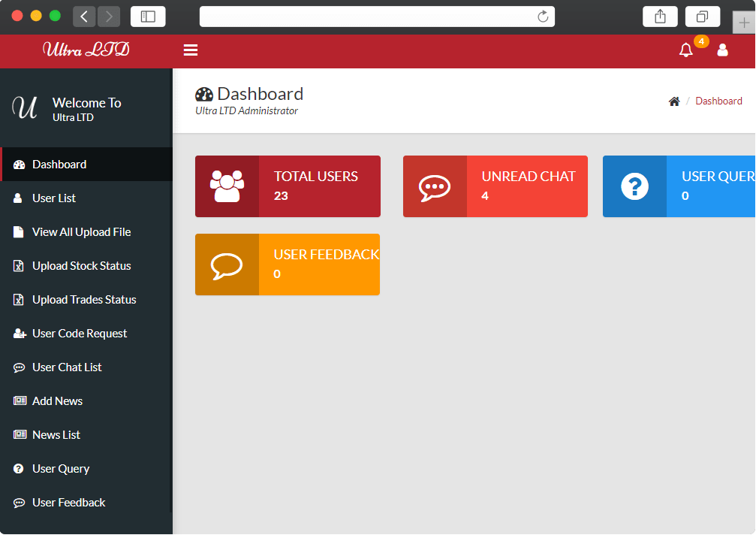Viewport: 756px width, 535px height.
Task: Click the newspaper icon beside Add News
Action: pyautogui.click(x=20, y=401)
